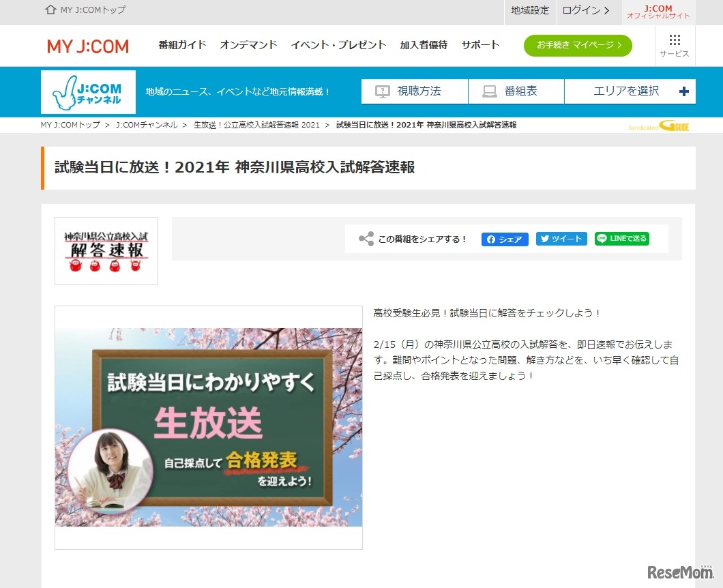Click the 解答速報 daruma thumbnail image
Viewport: 723px width, 588px height.
click(106, 250)
